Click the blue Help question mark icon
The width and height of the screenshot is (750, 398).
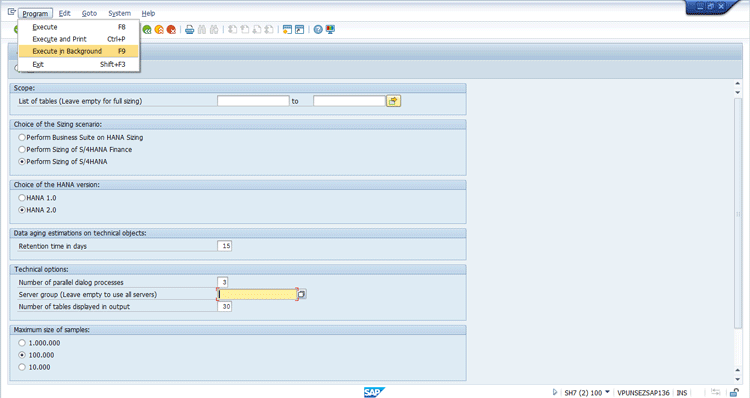point(318,30)
